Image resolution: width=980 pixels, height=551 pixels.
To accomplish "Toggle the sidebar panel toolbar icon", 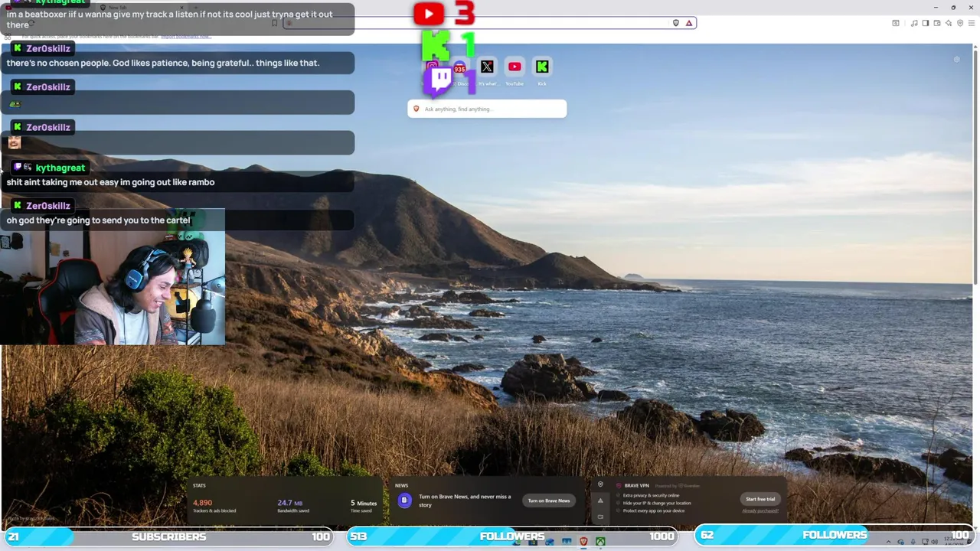I will (926, 23).
